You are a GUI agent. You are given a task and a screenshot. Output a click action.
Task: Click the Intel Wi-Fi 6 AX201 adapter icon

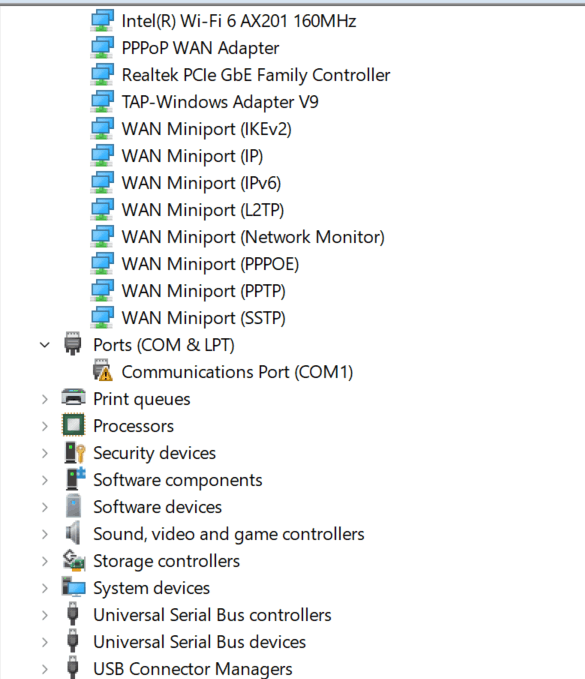(x=102, y=20)
